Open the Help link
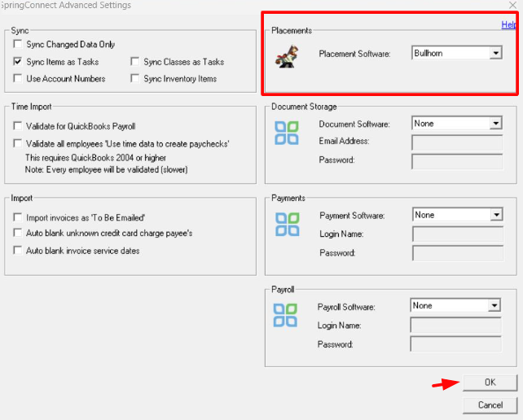The height and width of the screenshot is (420, 523). pyautogui.click(x=509, y=25)
